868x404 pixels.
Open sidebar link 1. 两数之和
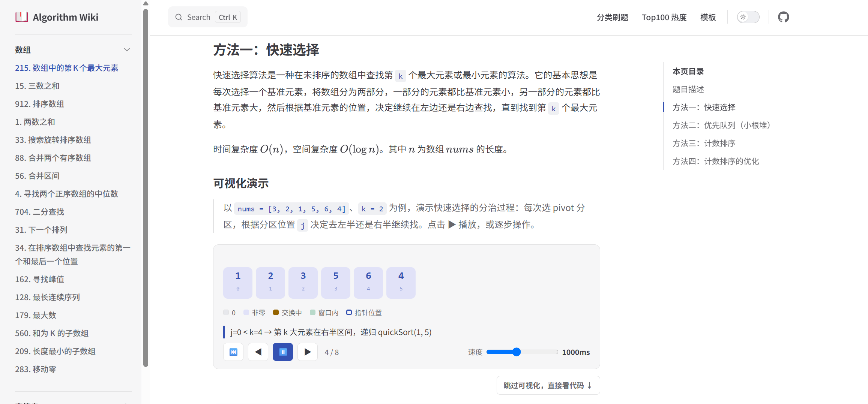35,122
